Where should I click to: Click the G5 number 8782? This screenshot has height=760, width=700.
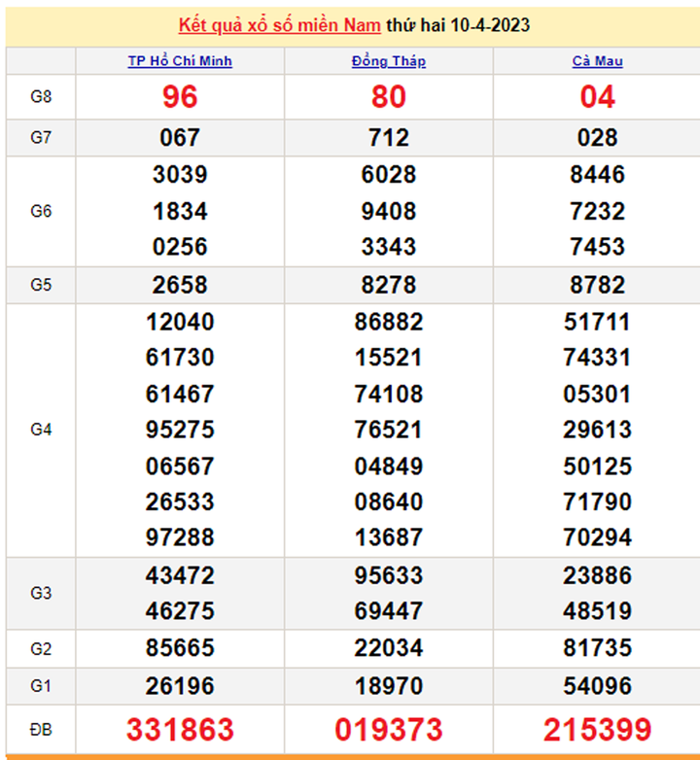click(597, 285)
